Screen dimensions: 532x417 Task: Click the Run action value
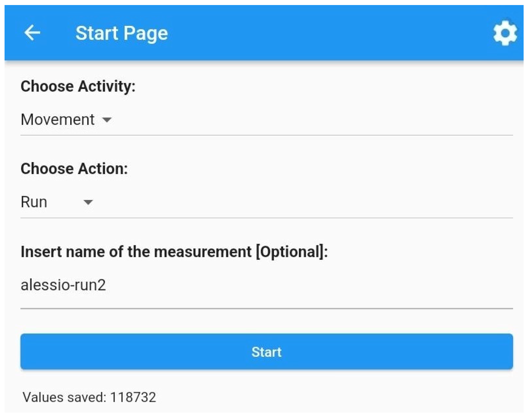click(34, 202)
